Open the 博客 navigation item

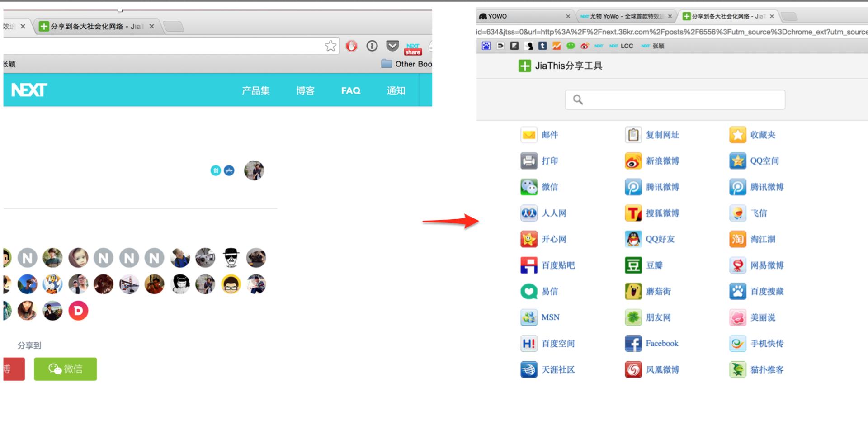(x=305, y=90)
